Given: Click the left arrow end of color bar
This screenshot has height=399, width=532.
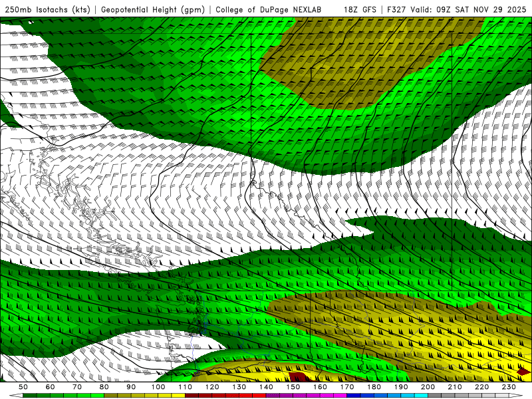Looking at the screenshot, I should [x=16, y=395].
